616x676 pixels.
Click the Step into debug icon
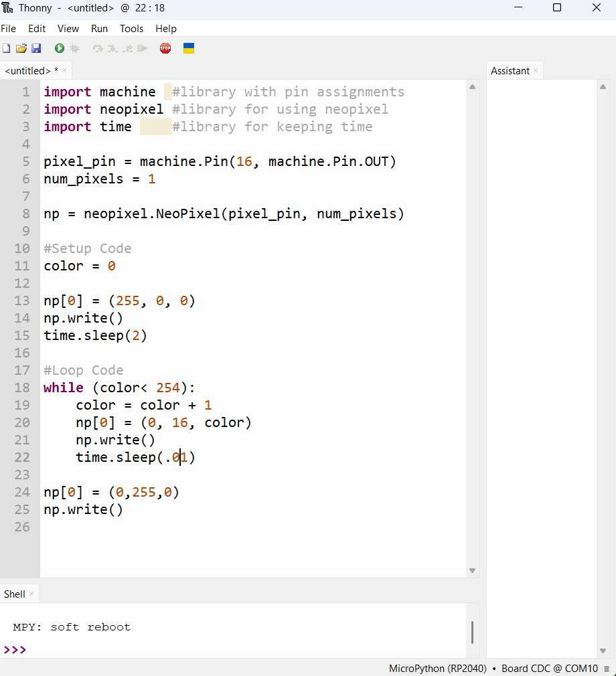112,48
